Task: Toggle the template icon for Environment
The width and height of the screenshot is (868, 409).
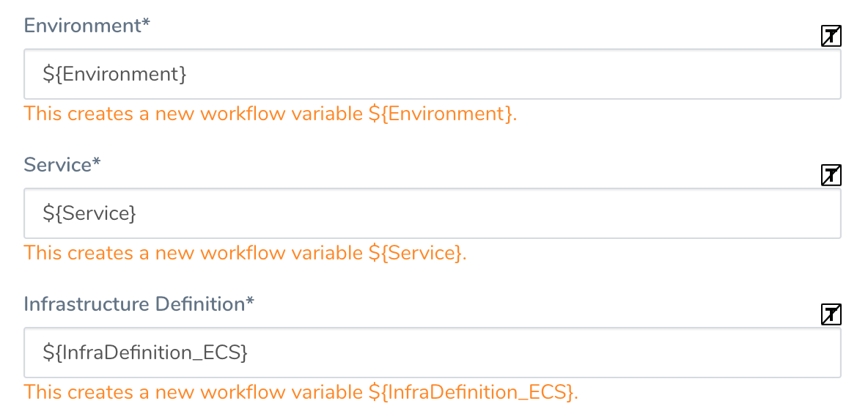Action: point(831,36)
